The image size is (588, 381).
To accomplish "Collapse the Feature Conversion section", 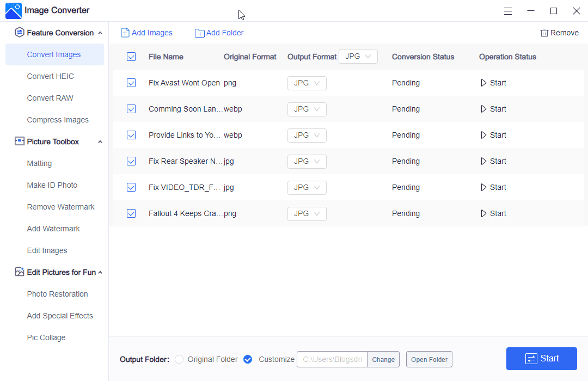I will point(100,33).
